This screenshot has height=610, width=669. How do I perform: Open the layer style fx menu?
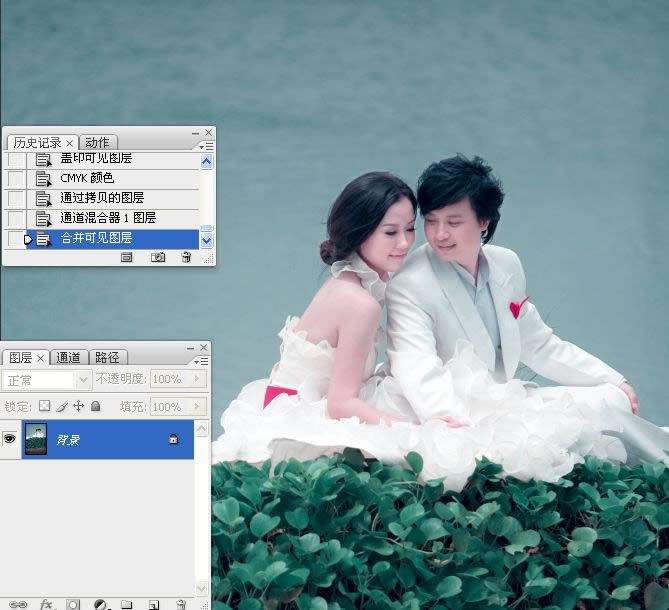(47, 604)
